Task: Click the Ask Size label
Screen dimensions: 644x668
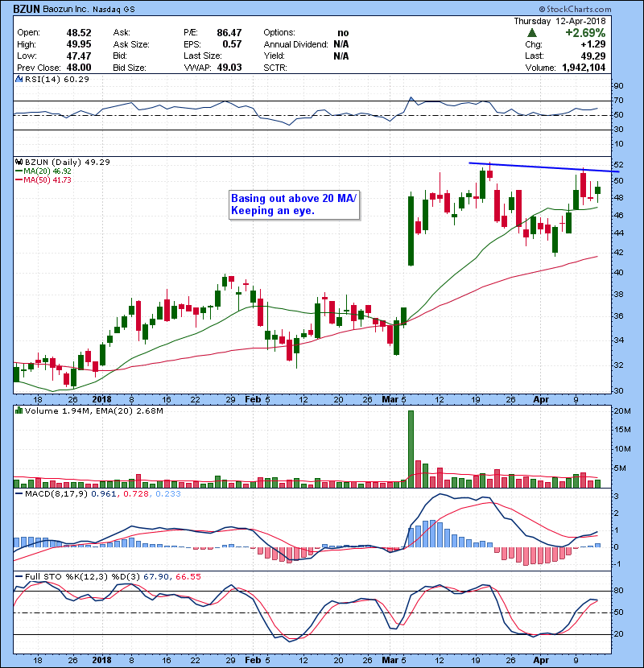Action: 131,44
